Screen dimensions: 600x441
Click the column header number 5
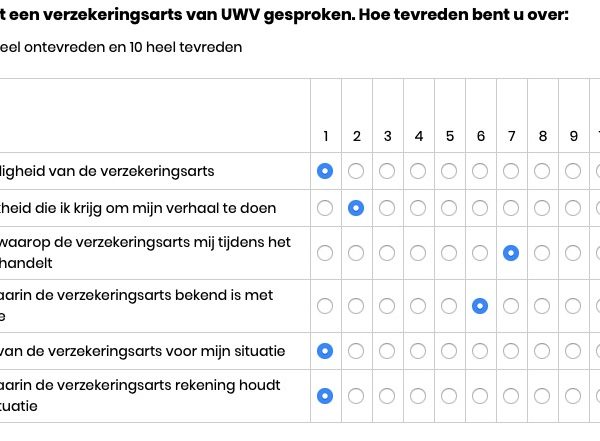[450, 136]
